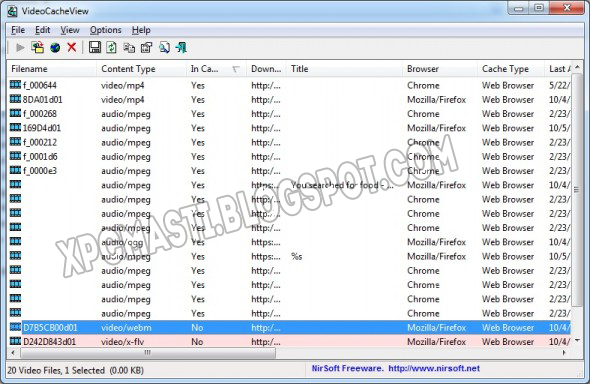The image size is (590, 384).
Task: Click the %s title cell
Action: tap(297, 257)
